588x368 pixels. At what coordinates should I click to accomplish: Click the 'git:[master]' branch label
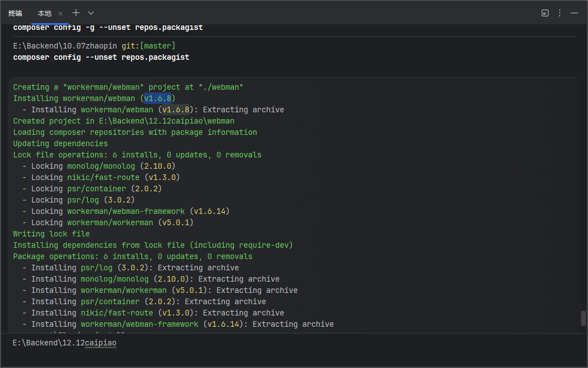(x=149, y=46)
